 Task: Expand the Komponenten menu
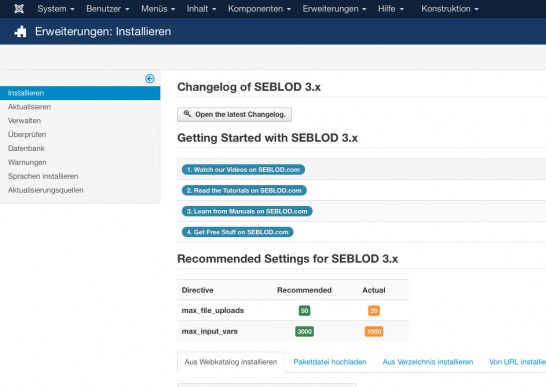pyautogui.click(x=259, y=9)
